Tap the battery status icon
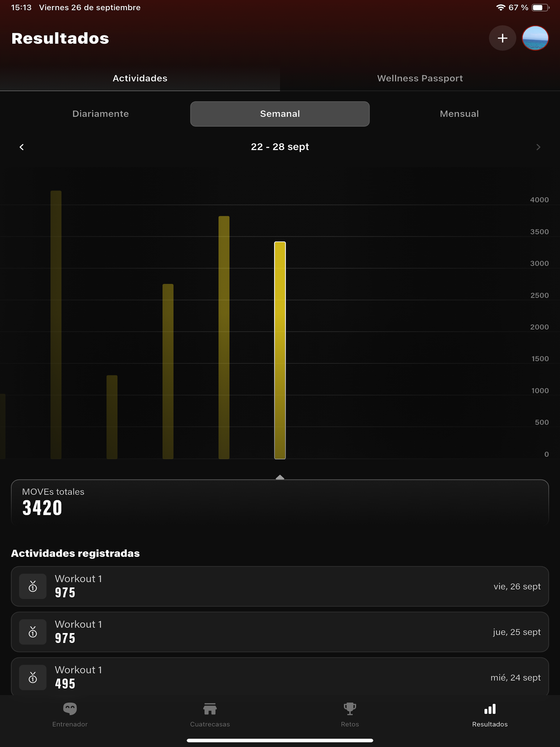 coord(540,7)
